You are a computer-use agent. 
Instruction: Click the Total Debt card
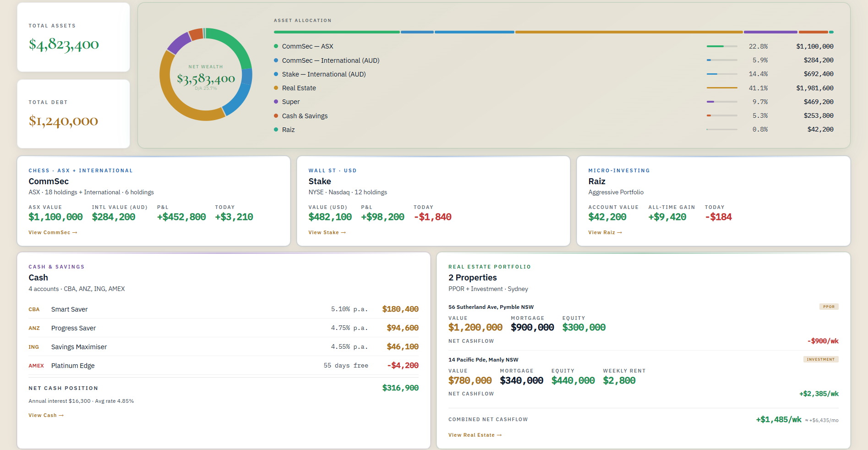[73, 114]
